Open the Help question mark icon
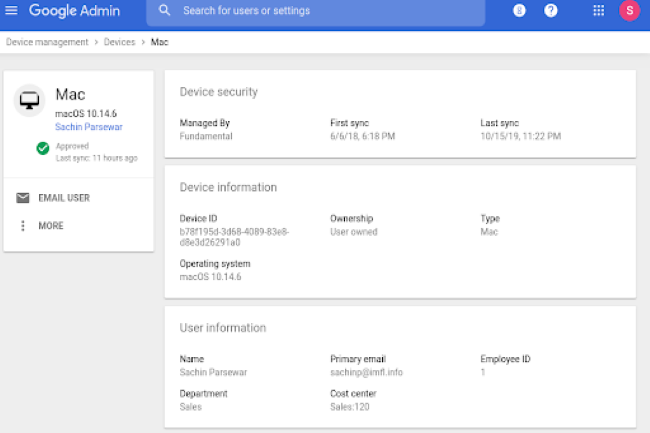Image resolution: width=650 pixels, height=433 pixels. [x=551, y=10]
